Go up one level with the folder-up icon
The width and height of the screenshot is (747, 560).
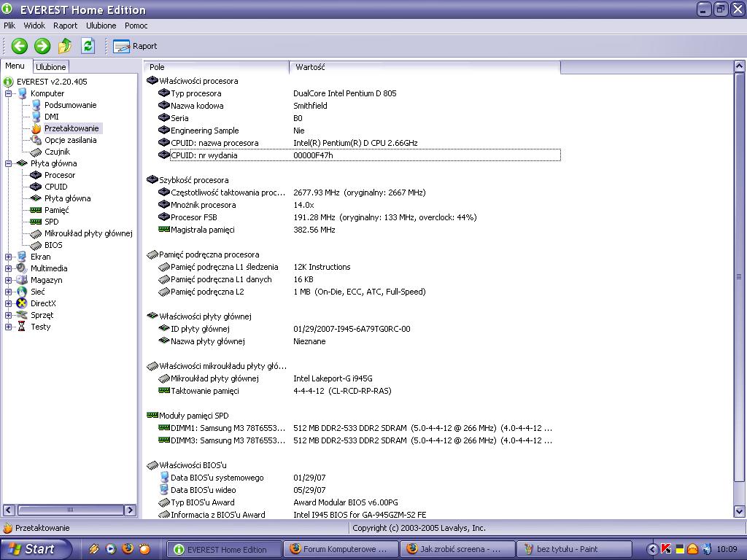65,46
